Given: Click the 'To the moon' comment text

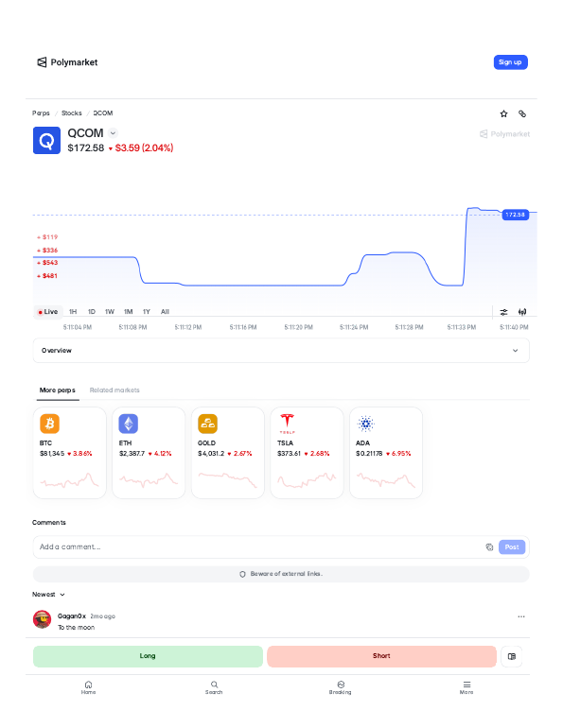Looking at the screenshot, I should click(x=77, y=627).
